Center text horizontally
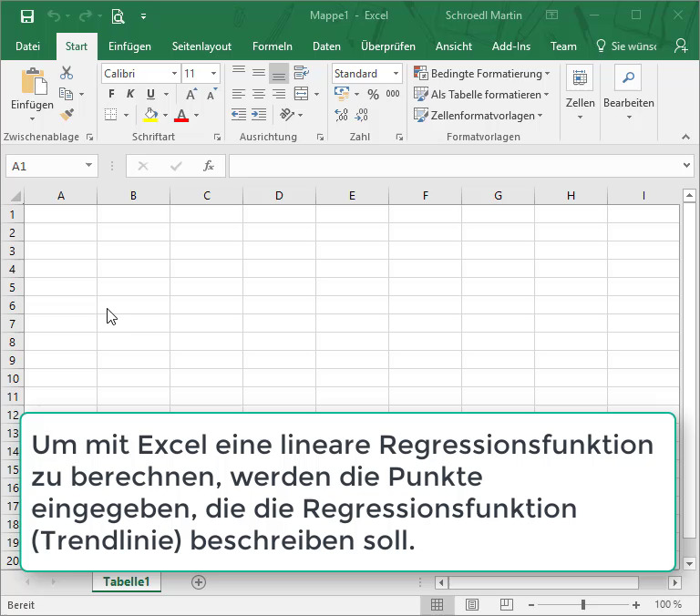Image resolution: width=700 pixels, height=616 pixels. pyautogui.click(x=259, y=94)
